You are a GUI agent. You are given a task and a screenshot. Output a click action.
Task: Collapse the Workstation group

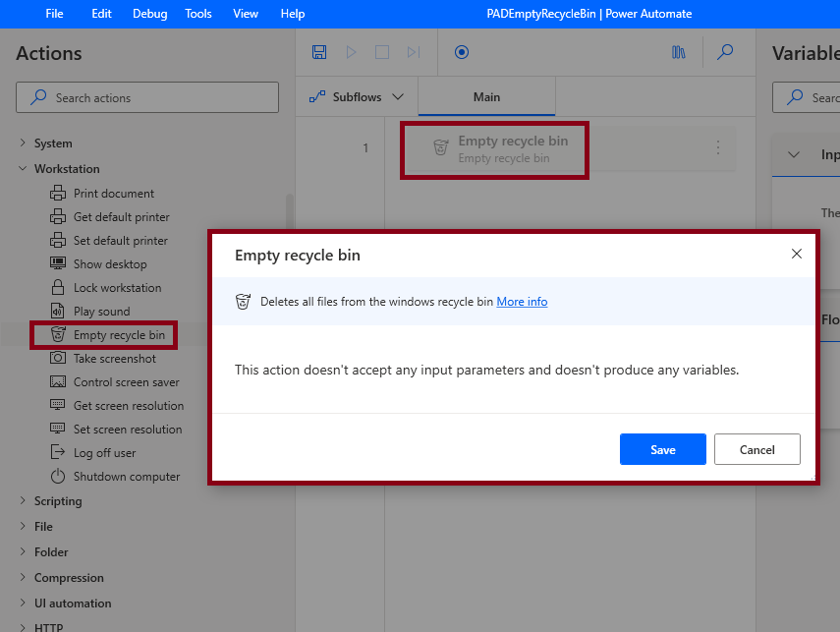coord(23,168)
